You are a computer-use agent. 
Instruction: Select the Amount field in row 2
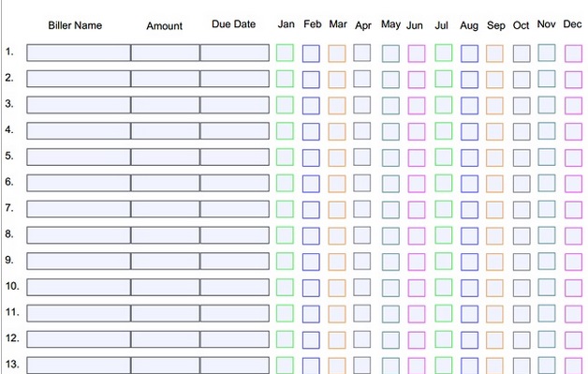(166, 79)
